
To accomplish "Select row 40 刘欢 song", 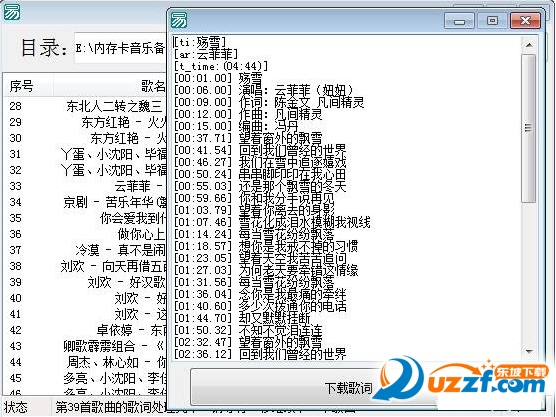I will click(85, 298).
